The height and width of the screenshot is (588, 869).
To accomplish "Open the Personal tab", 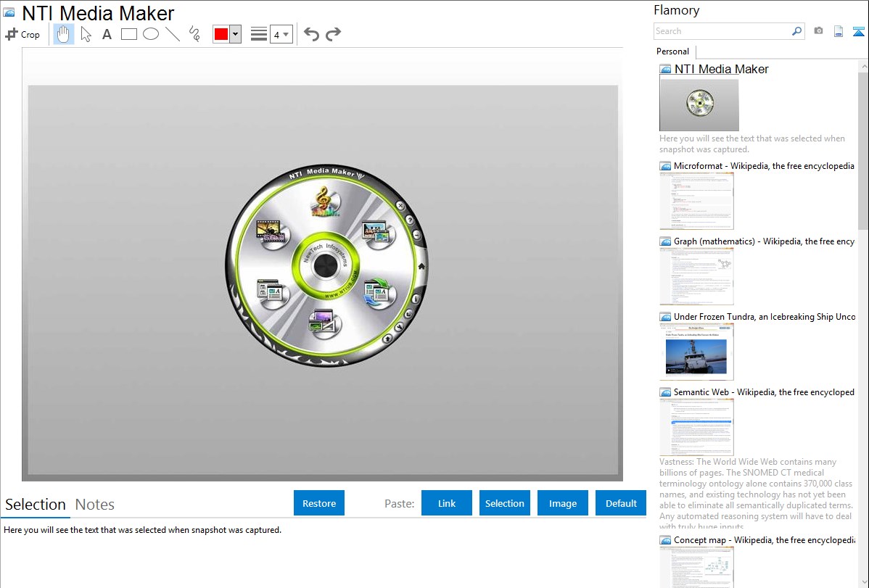I will click(673, 51).
